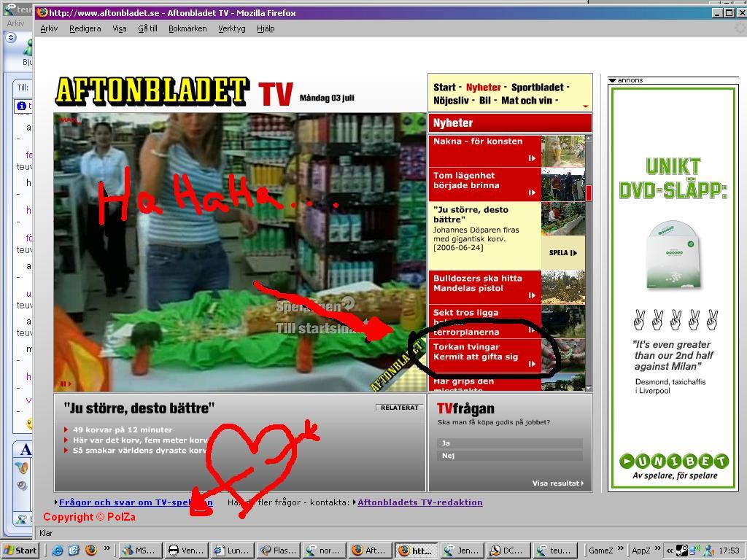Pause the video with the pause icon
The height and width of the screenshot is (560, 747).
coord(63,384)
